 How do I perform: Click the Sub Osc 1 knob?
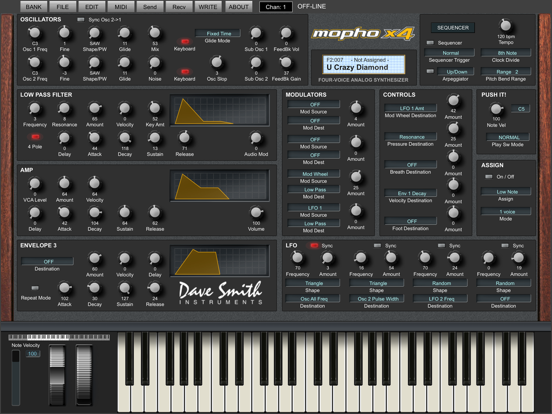(x=256, y=33)
